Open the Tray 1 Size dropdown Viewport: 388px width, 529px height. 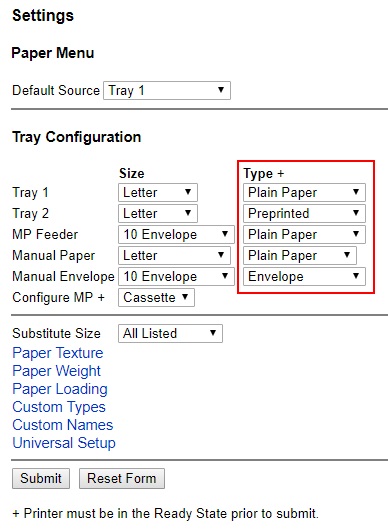[158, 193]
